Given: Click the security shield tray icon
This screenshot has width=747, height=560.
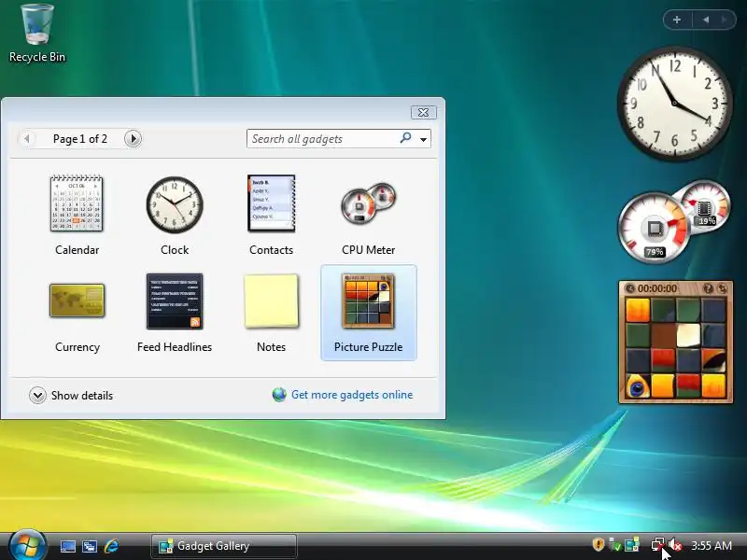Looking at the screenshot, I should (599, 544).
